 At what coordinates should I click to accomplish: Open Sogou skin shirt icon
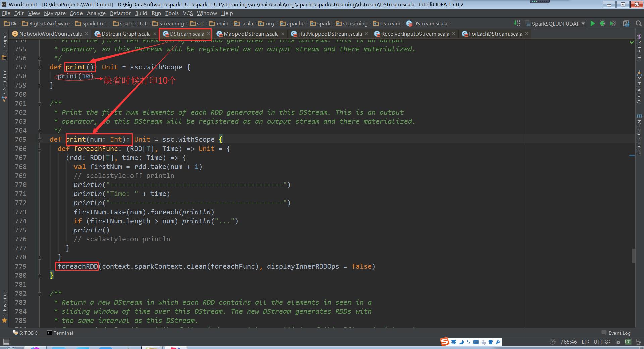pos(491,342)
